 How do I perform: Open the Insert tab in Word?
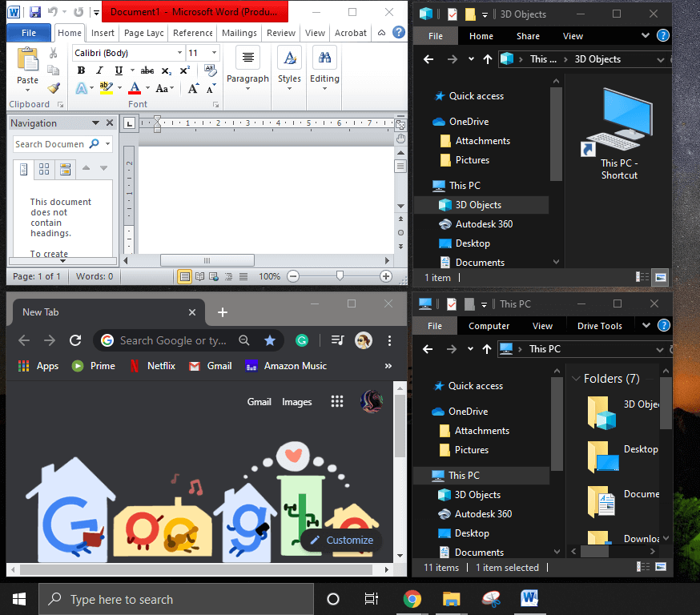click(103, 33)
